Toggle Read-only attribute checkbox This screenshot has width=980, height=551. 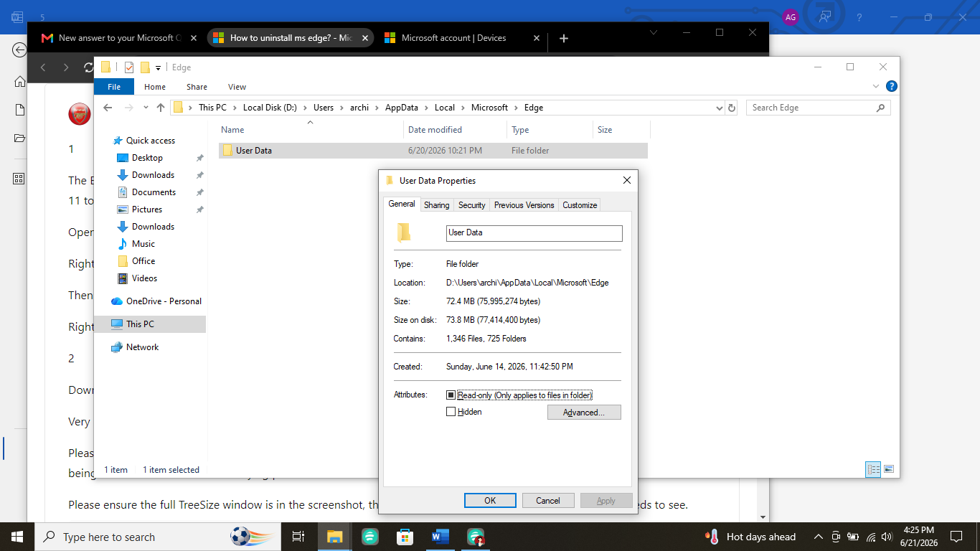point(451,395)
